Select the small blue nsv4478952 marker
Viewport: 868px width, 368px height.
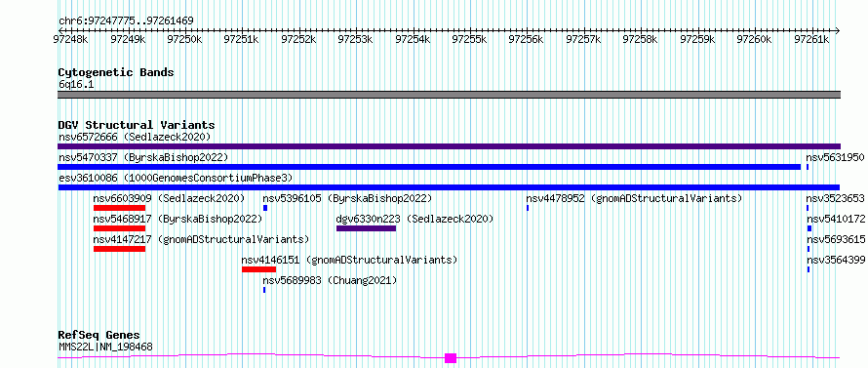click(x=528, y=208)
